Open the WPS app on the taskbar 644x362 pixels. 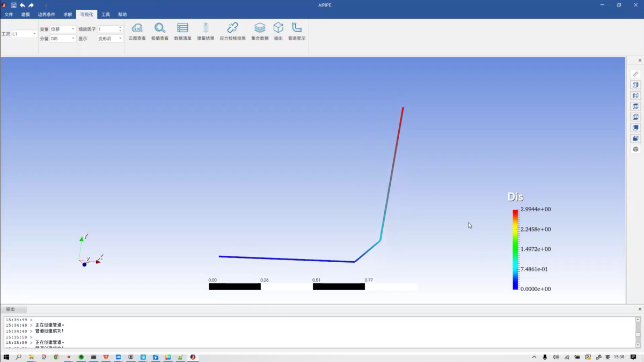click(x=106, y=357)
